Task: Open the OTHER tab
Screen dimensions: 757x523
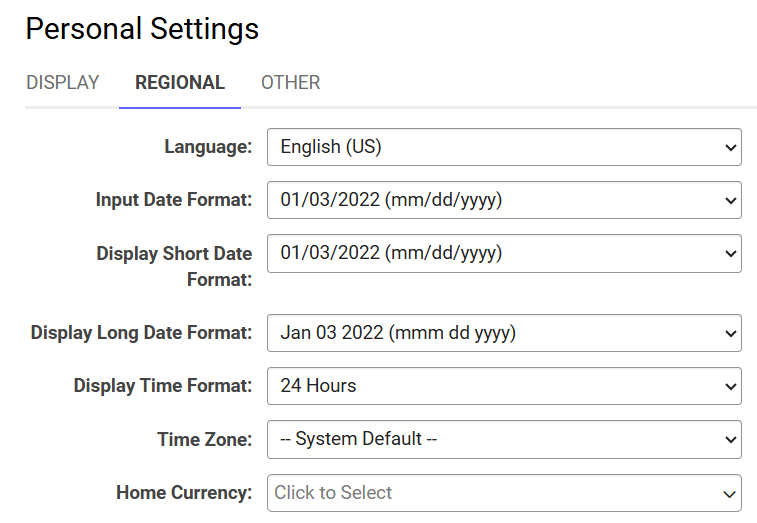Action: pyautogui.click(x=291, y=83)
